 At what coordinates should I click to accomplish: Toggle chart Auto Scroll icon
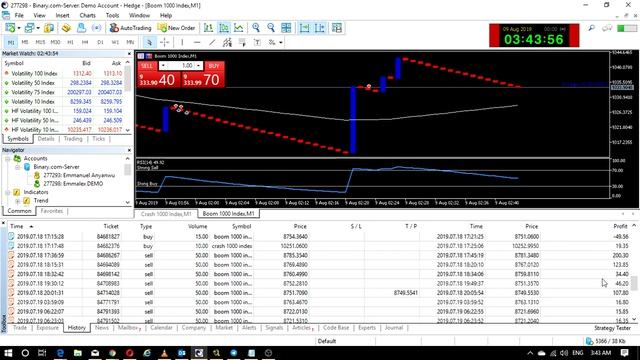point(304,28)
